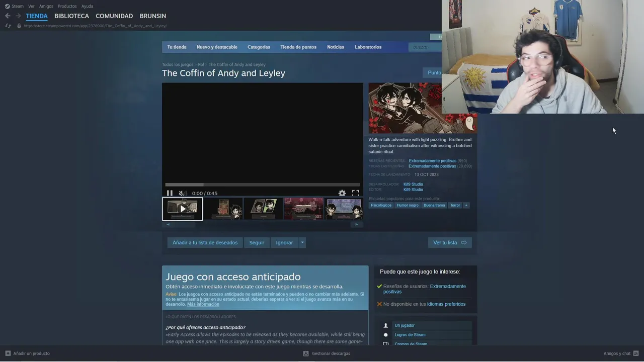Open Tienda de puntos
The image size is (644, 362).
298,47
